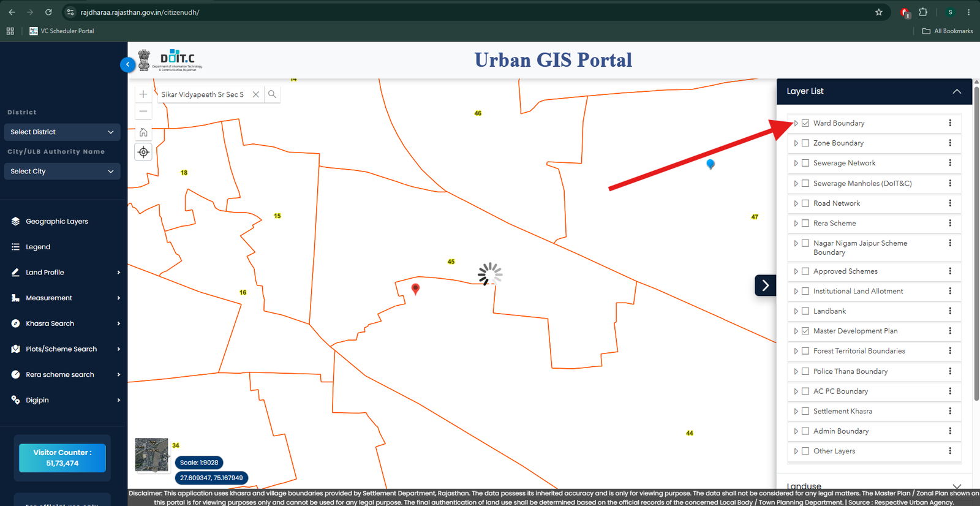
Task: Locate my current position on map
Action: [143, 152]
